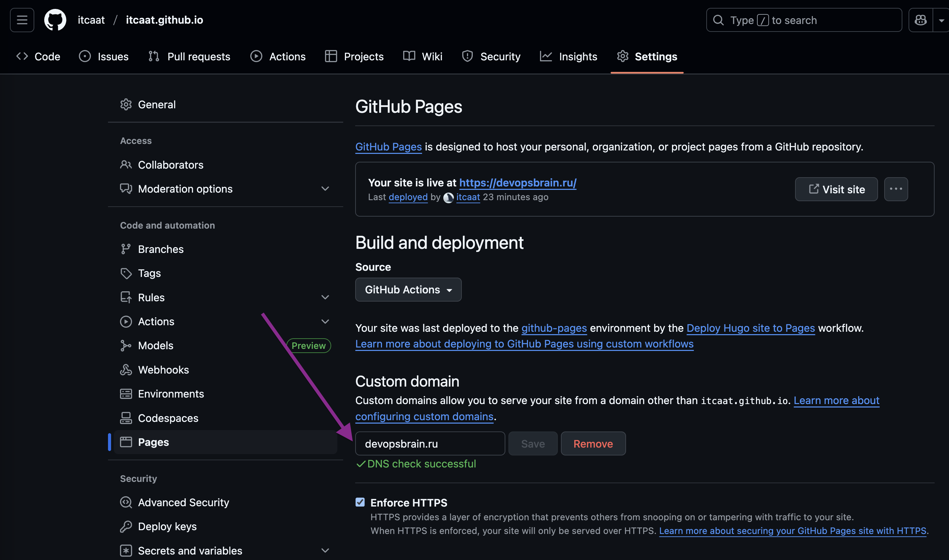Open the GitHub Actions source dropdown

[x=408, y=290]
